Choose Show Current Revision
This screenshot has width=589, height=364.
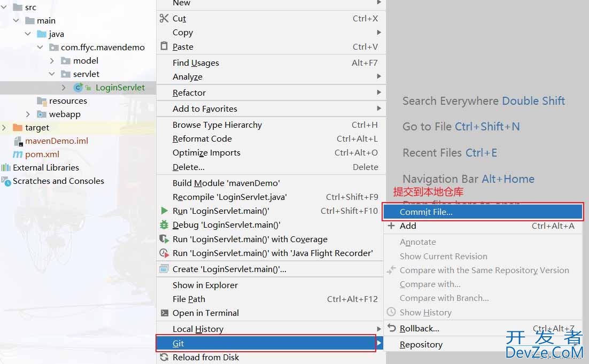[x=483, y=256]
